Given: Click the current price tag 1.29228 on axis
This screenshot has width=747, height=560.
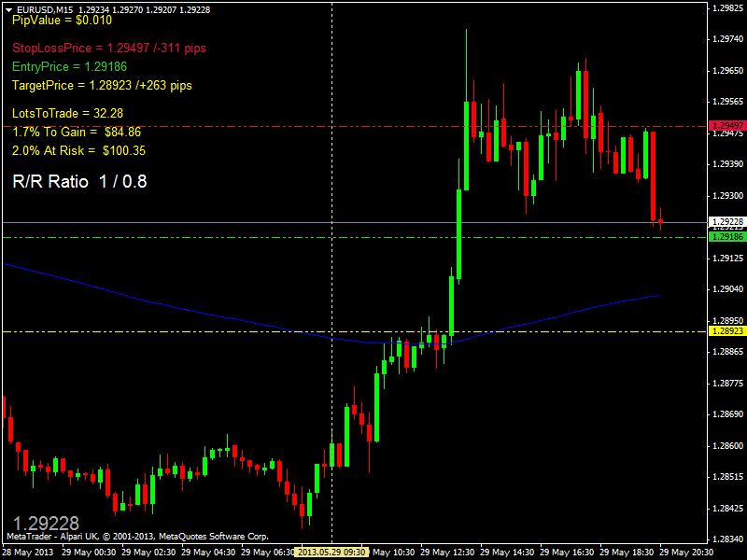Looking at the screenshot, I should click(727, 222).
